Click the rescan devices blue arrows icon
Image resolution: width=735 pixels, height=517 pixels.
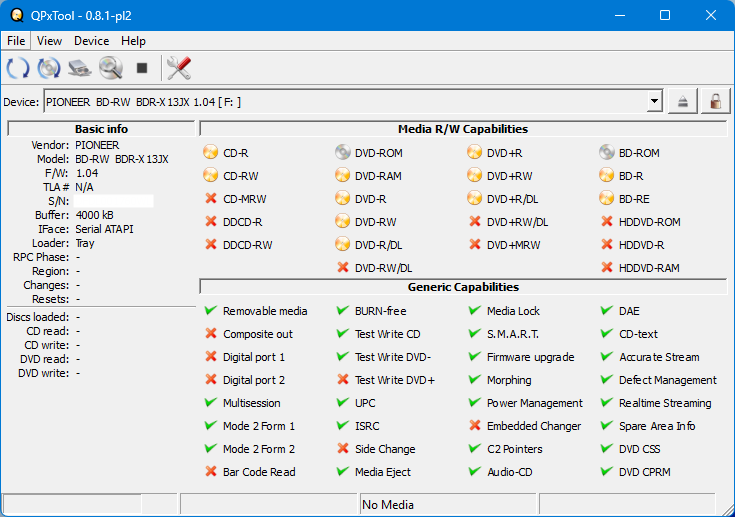pyautogui.click(x=18, y=68)
